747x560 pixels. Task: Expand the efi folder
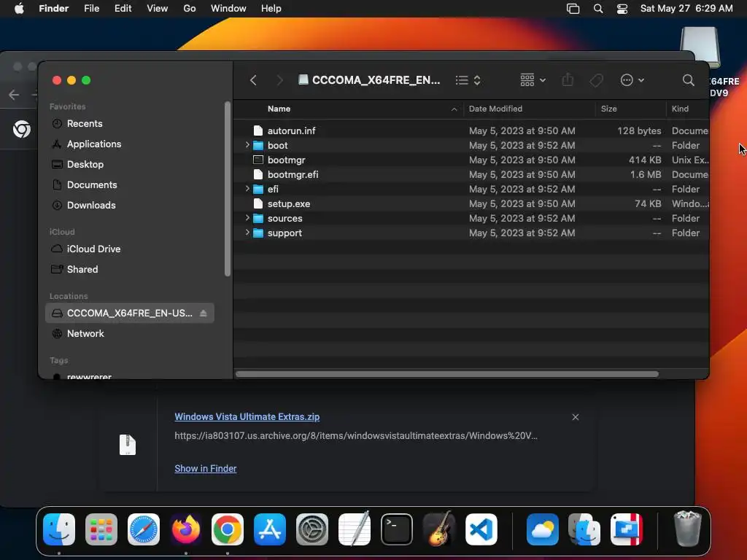tap(247, 189)
